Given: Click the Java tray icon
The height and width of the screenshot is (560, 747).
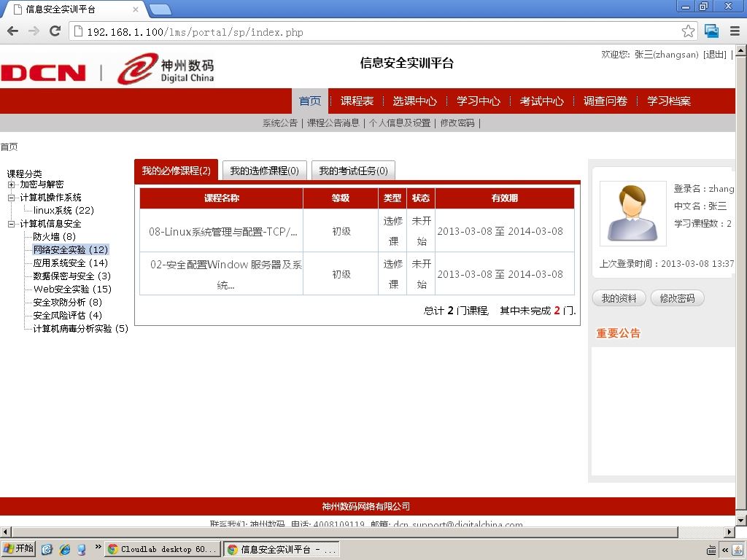Looking at the screenshot, I should [x=738, y=550].
